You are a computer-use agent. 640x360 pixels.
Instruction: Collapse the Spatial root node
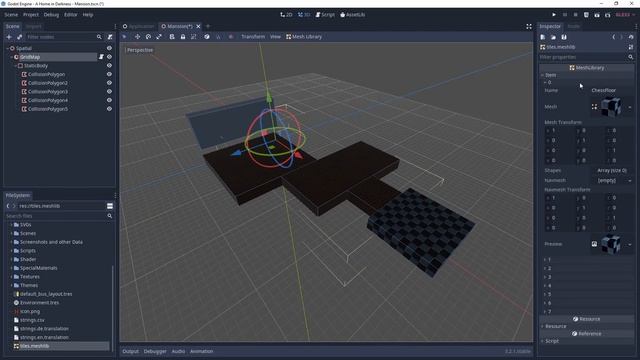point(7,48)
